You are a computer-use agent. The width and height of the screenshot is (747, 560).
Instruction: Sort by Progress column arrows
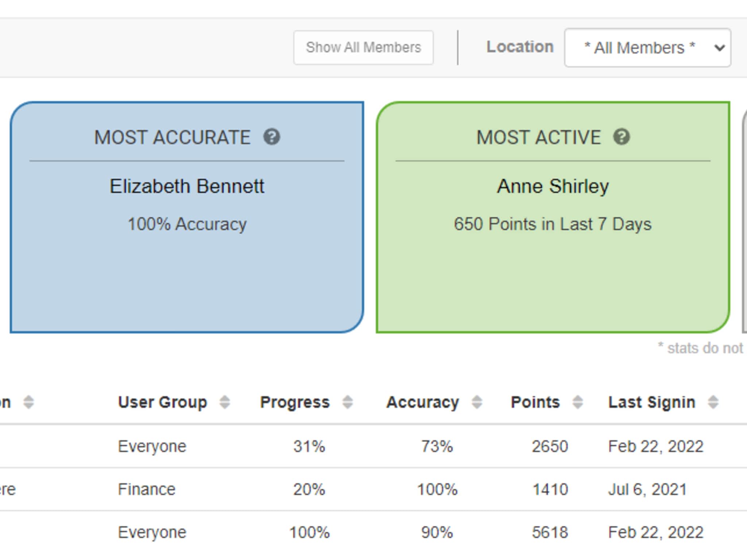click(x=348, y=402)
